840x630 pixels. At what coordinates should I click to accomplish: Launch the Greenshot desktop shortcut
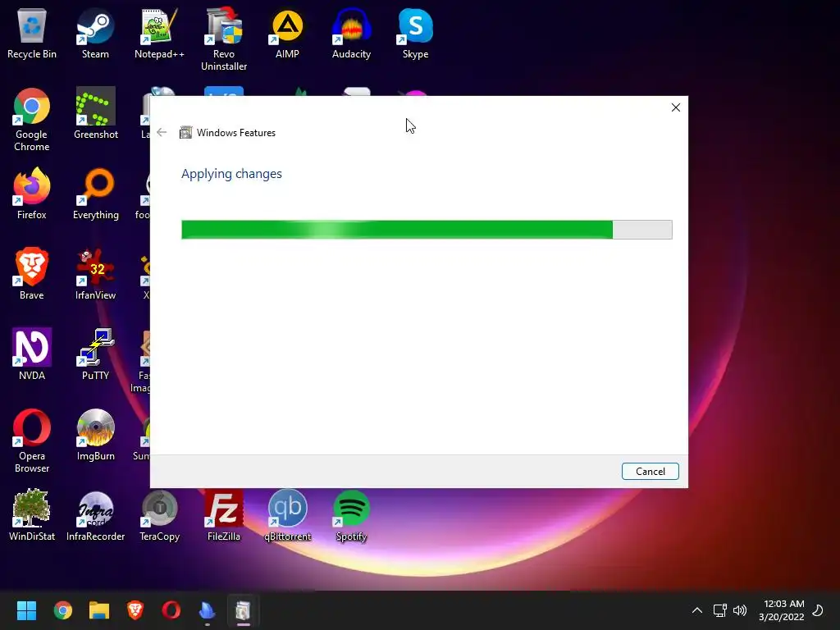(x=95, y=113)
